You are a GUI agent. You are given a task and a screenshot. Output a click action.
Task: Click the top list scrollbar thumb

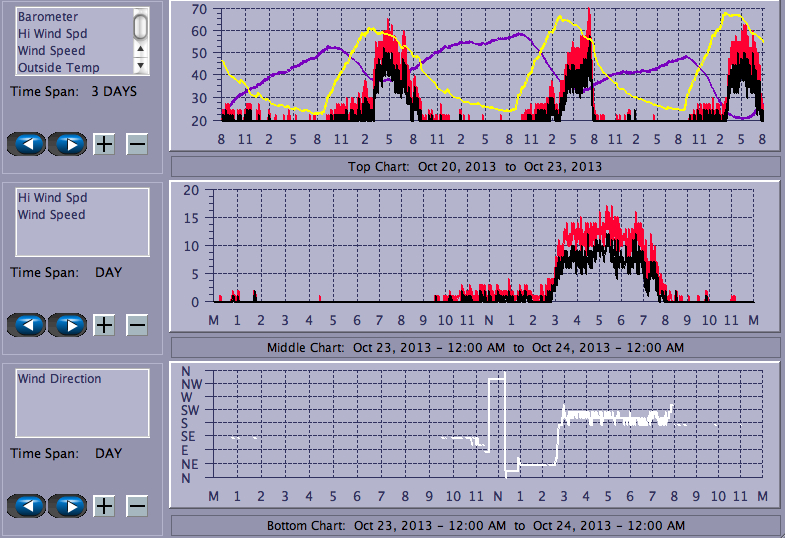coord(141,26)
